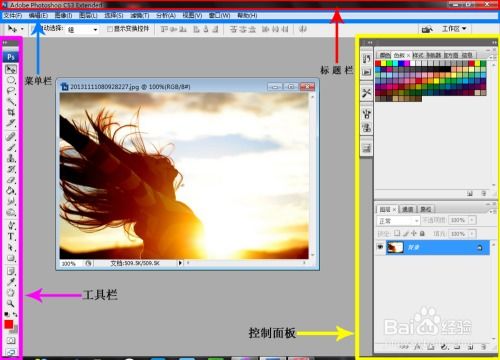Toggle lock position icon in Layers panel
The height and width of the screenshot is (360, 500).
click(414, 233)
